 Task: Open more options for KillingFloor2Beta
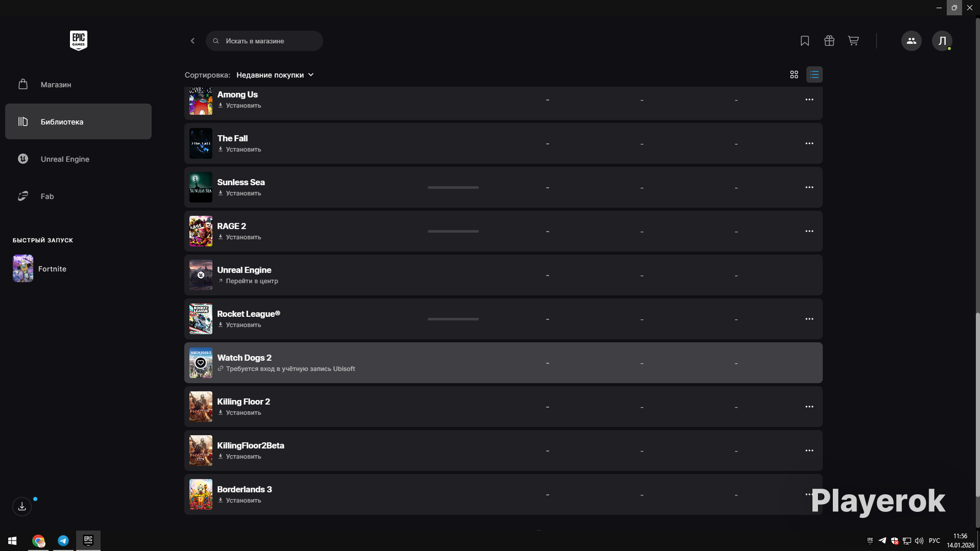809,451
